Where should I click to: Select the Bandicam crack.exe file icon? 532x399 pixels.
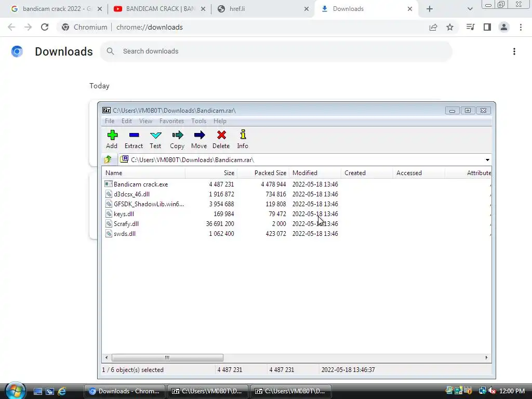(109, 184)
